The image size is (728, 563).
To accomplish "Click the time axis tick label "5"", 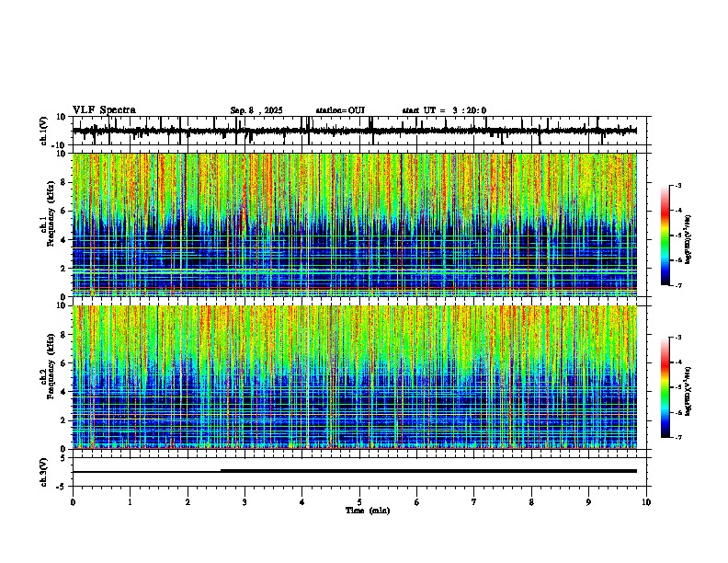I will pos(359,502).
